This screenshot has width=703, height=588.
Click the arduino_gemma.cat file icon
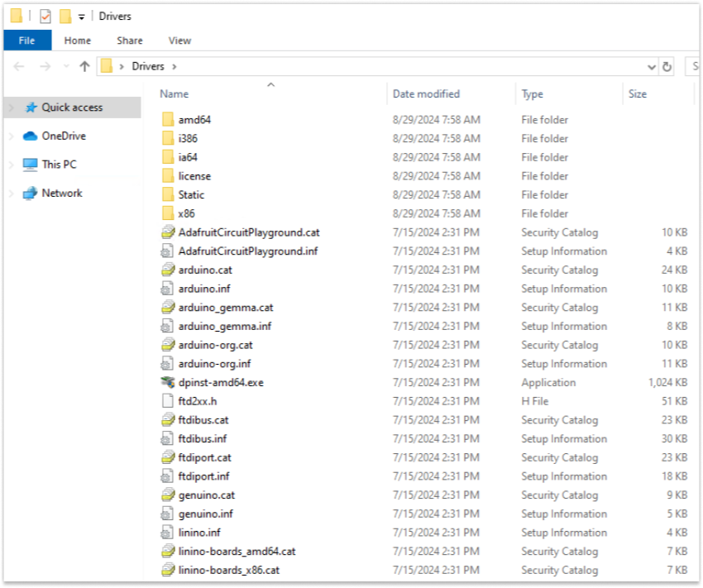[168, 308]
